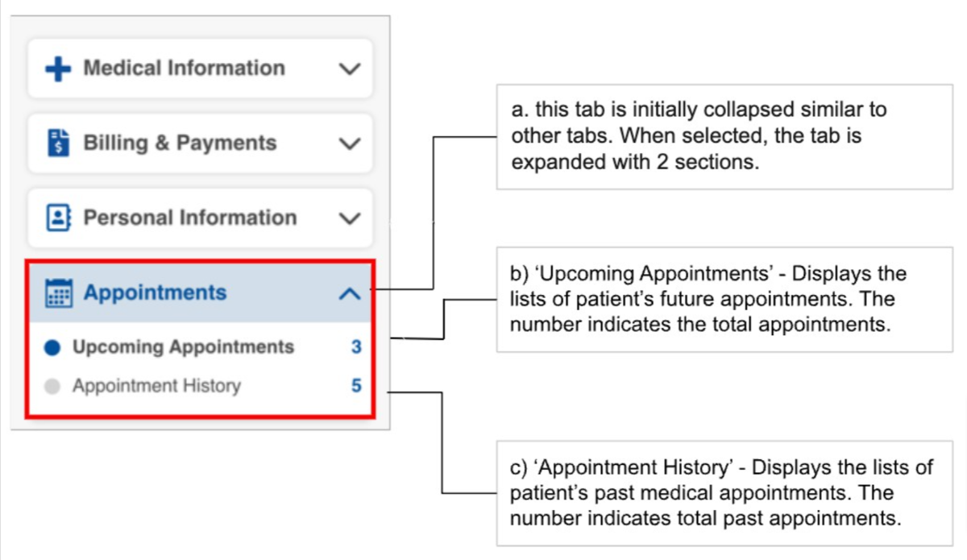Click the Appointments calendar icon
967x560 pixels.
point(58,292)
